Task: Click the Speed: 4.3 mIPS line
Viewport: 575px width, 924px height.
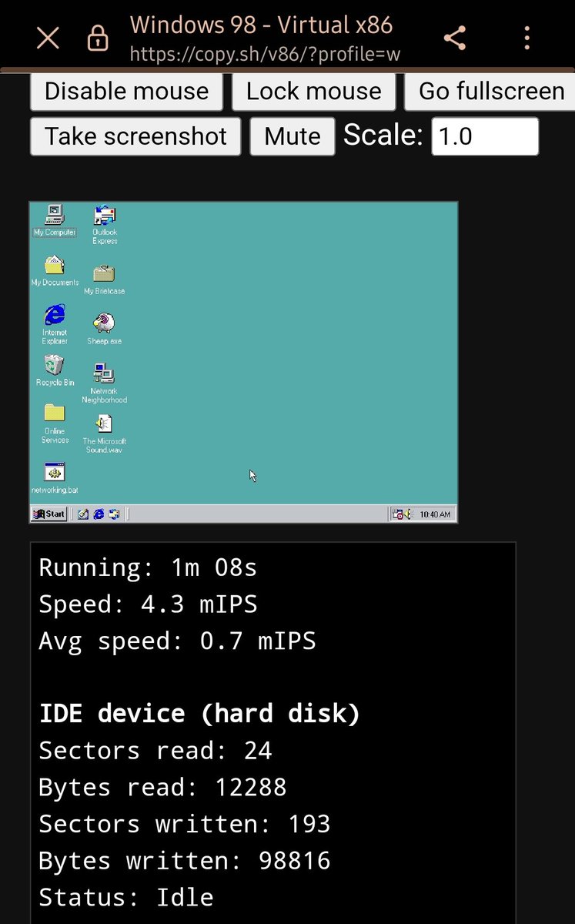Action: (148, 604)
